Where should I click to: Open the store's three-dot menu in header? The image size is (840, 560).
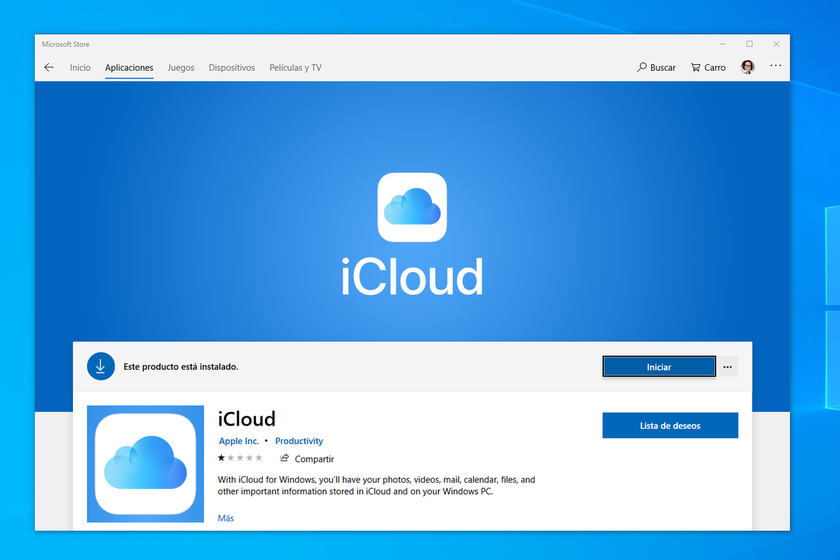[775, 65]
